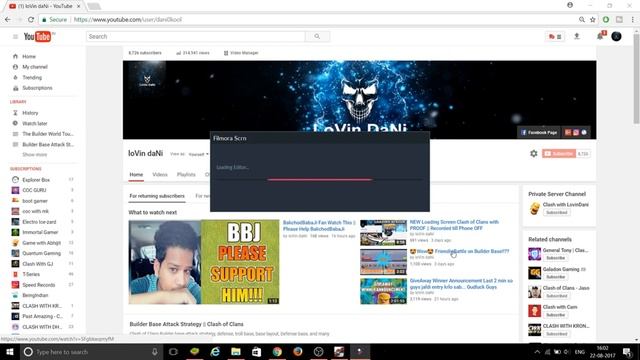Show hidden system tray icons chevron
Viewport: 640px width, 360px height.
click(x=537, y=352)
